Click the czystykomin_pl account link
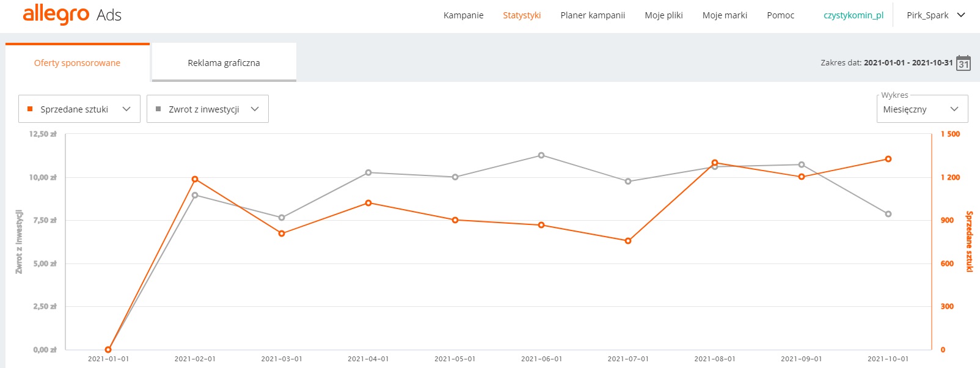Screen dimensions: 980x368 coord(854,15)
